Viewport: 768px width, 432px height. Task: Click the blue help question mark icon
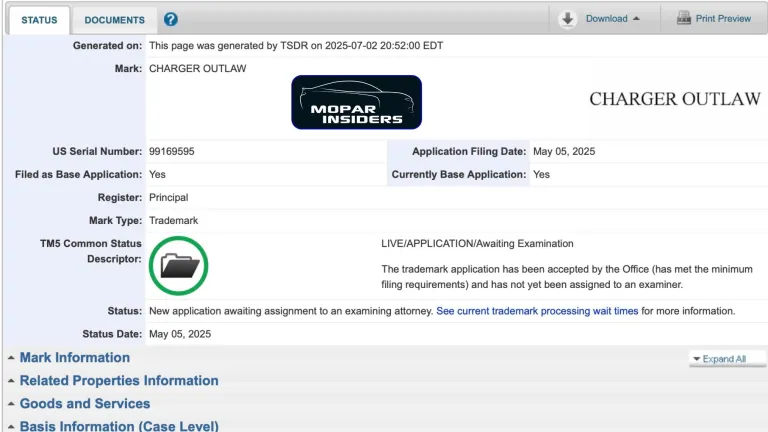tap(171, 19)
